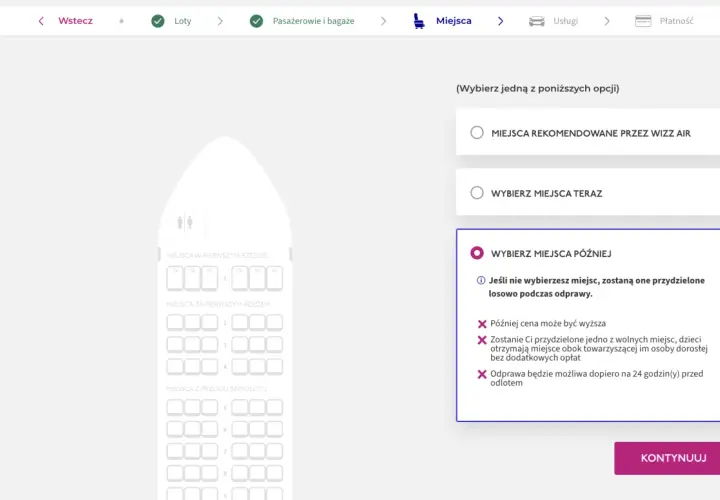720x500 pixels.
Task: Click the X icon beside Zostanie Ci przydzielone
Action: [482, 340]
